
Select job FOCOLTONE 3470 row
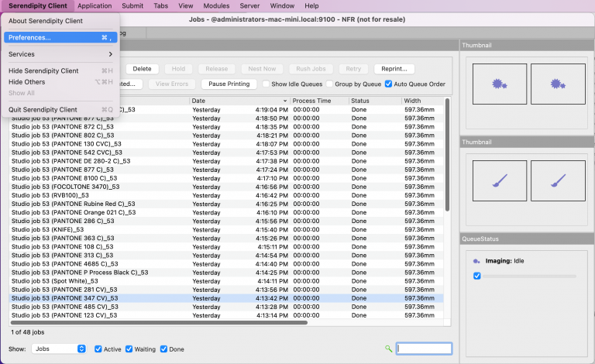coord(226,187)
